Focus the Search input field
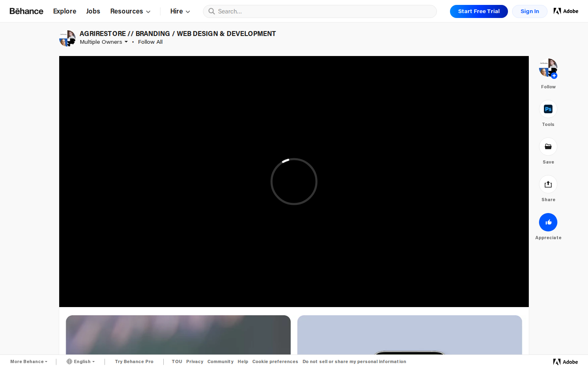 (323, 11)
